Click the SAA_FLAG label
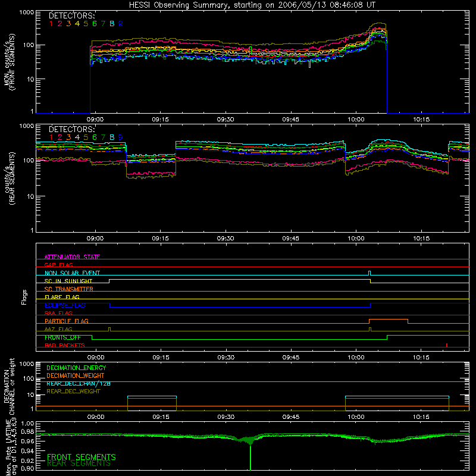Viewport: 476px width, 476px height. coord(58,313)
